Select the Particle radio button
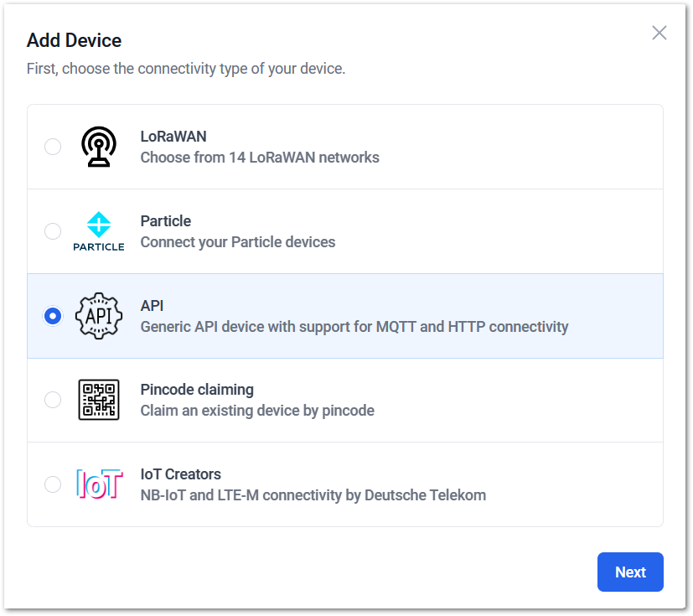Screen dimensions: 693x616 [x=53, y=231]
